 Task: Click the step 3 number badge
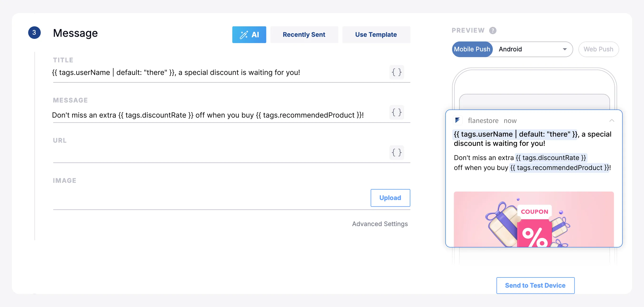click(34, 32)
